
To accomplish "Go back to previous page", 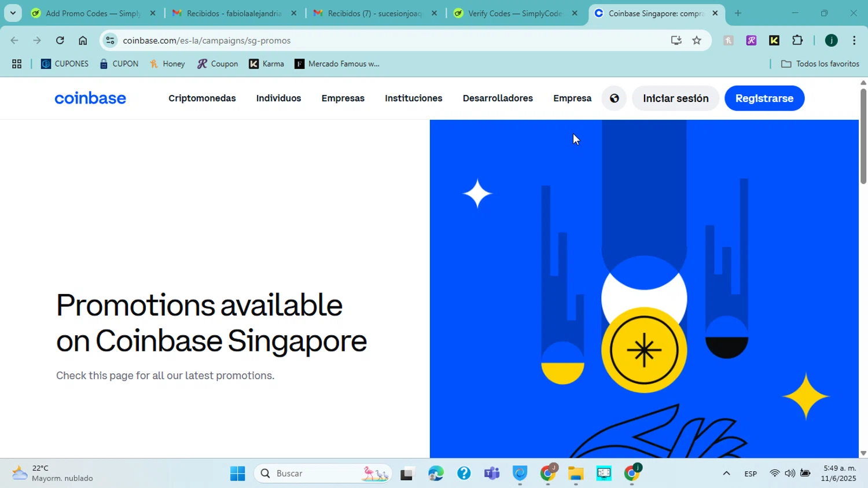I will [x=14, y=41].
